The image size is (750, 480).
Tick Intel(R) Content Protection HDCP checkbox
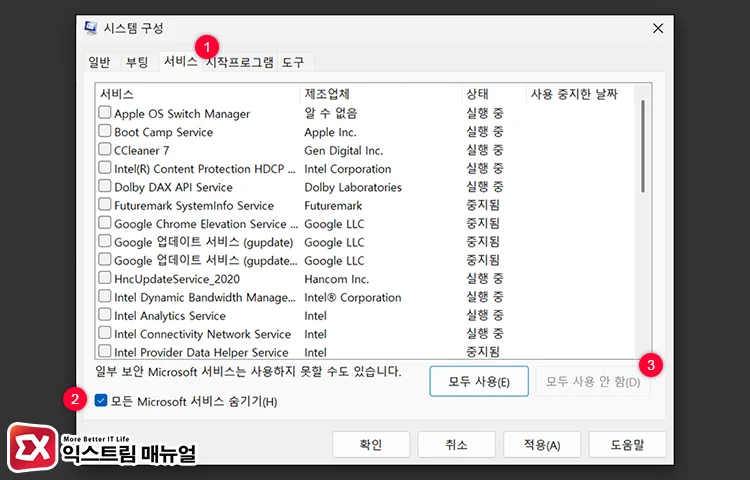[105, 167]
